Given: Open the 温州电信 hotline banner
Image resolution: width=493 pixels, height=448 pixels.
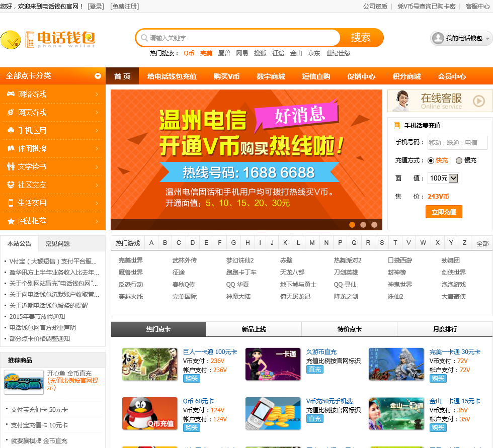Looking at the screenshot, I should click(x=246, y=160).
